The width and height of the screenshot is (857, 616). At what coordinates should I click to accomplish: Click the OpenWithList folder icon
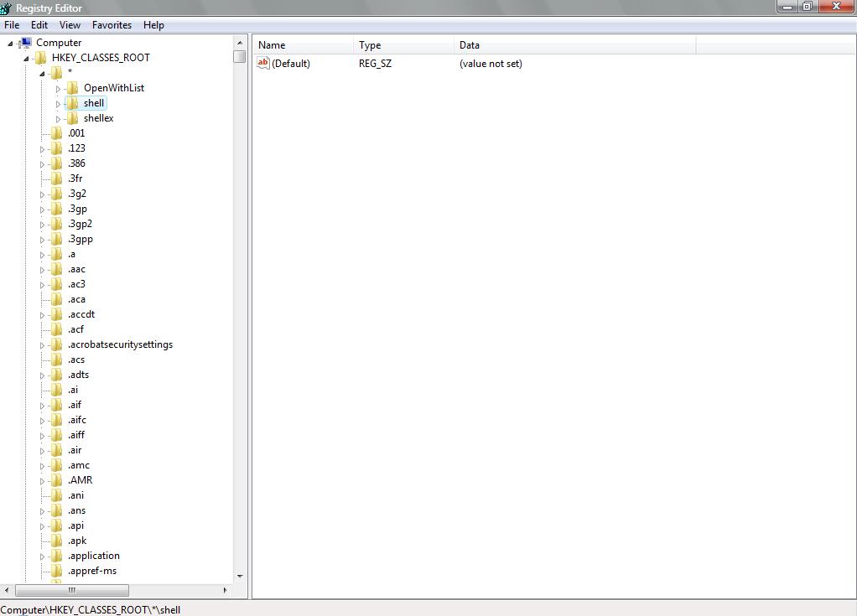73,88
